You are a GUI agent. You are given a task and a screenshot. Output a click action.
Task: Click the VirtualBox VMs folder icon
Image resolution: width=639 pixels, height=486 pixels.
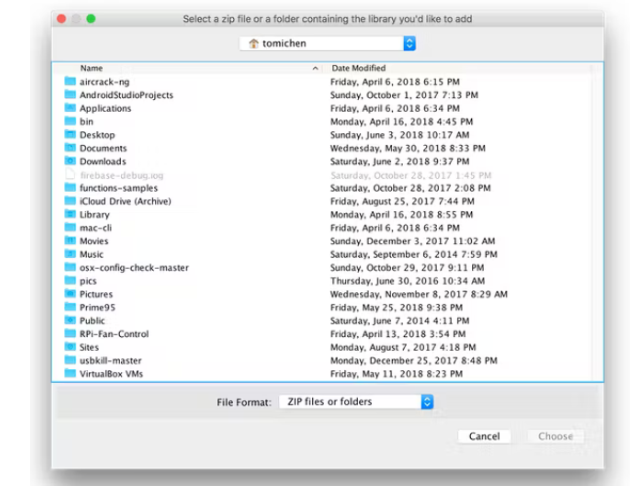click(70, 373)
